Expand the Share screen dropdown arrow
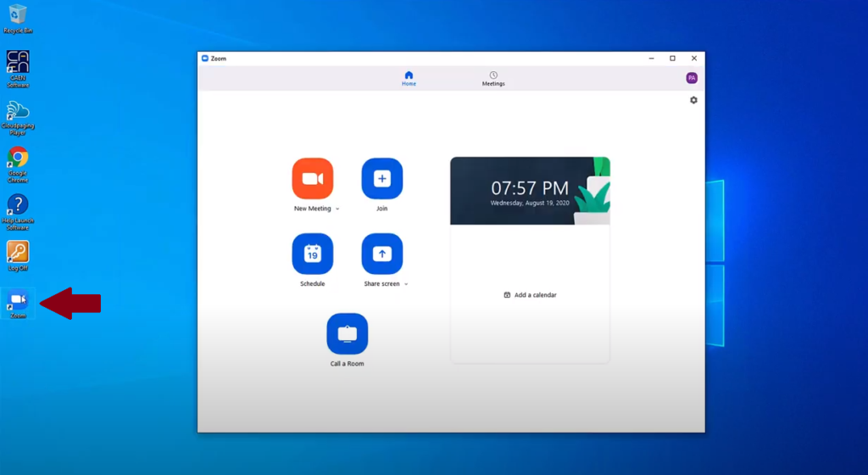The height and width of the screenshot is (475, 868). [x=406, y=284]
